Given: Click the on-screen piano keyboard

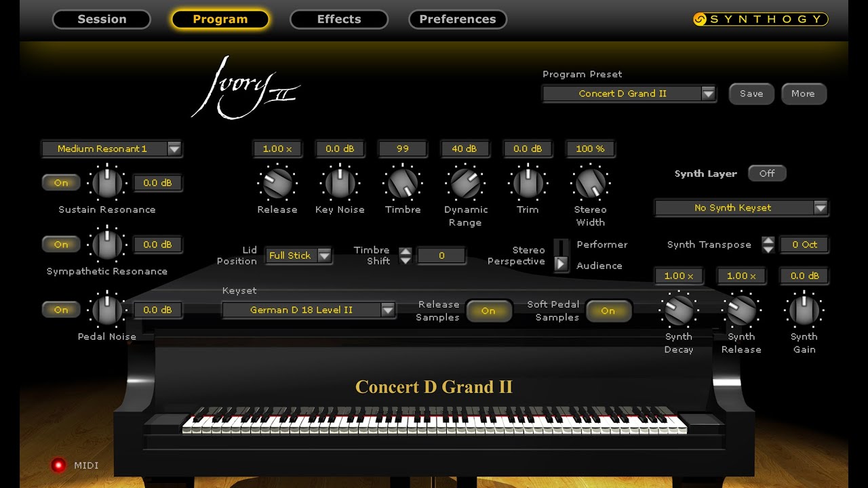Looking at the screenshot, I should pyautogui.click(x=435, y=420).
